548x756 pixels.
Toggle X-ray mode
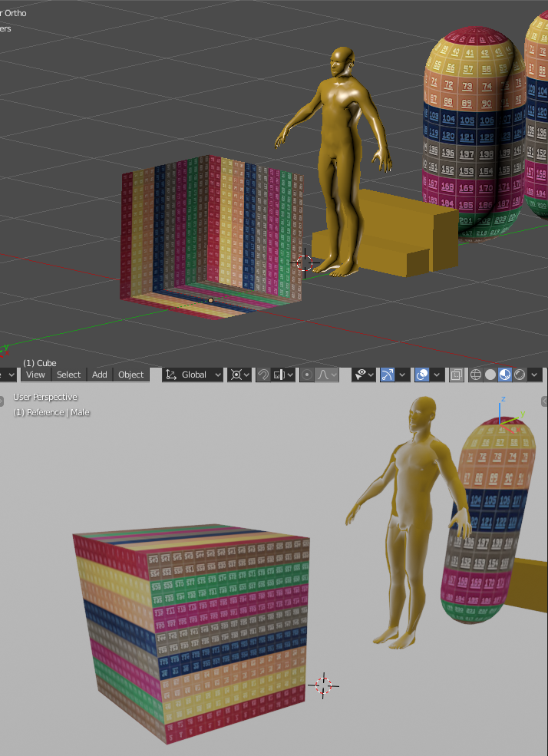coord(456,375)
